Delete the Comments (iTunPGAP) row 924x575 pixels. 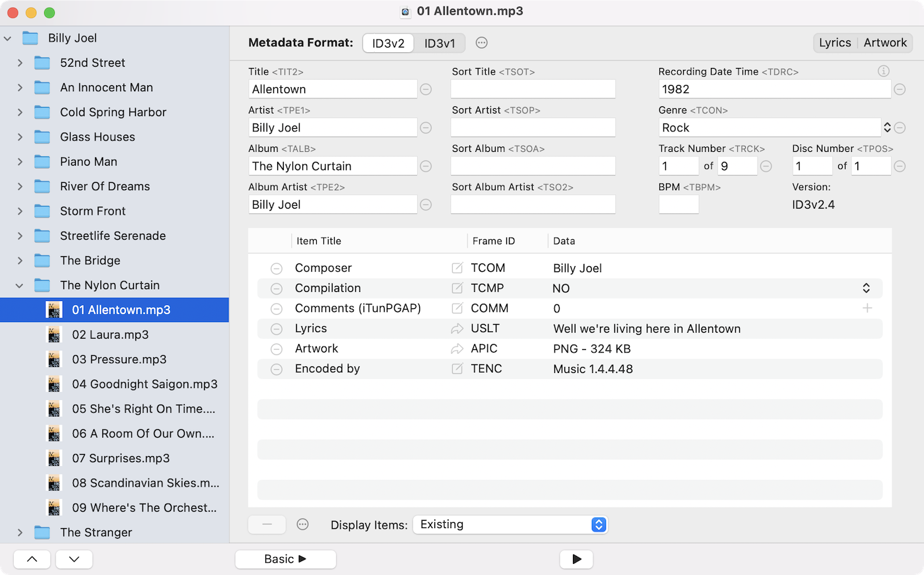277,309
